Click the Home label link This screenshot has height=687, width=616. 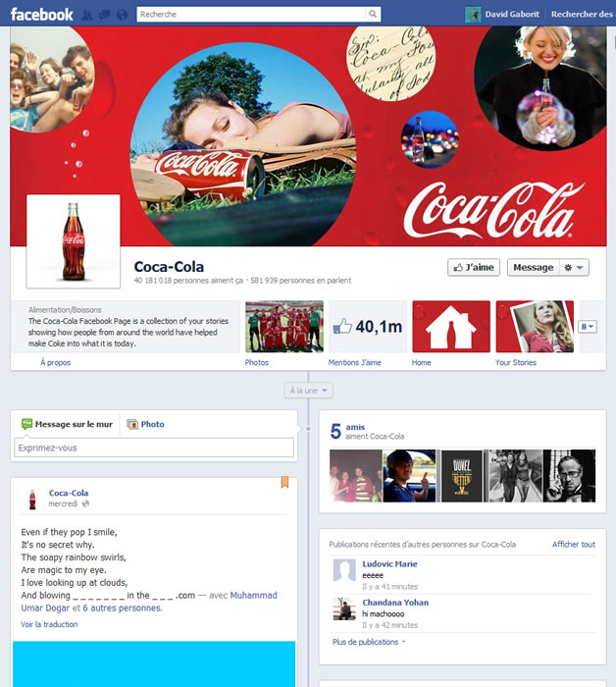421,362
